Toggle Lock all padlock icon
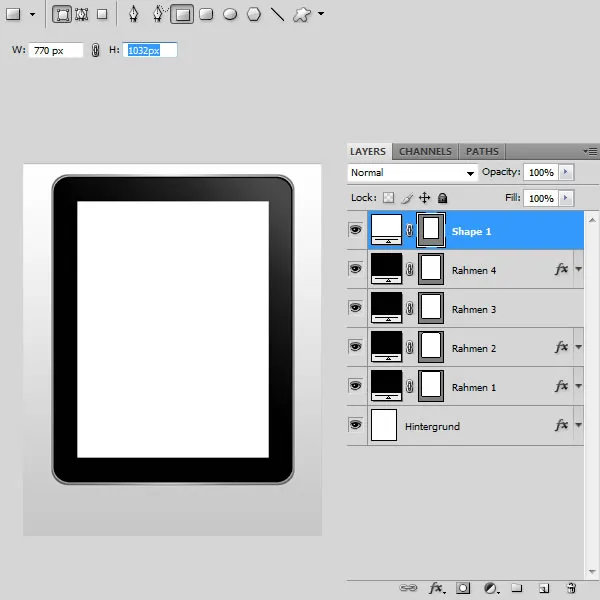 (x=443, y=198)
